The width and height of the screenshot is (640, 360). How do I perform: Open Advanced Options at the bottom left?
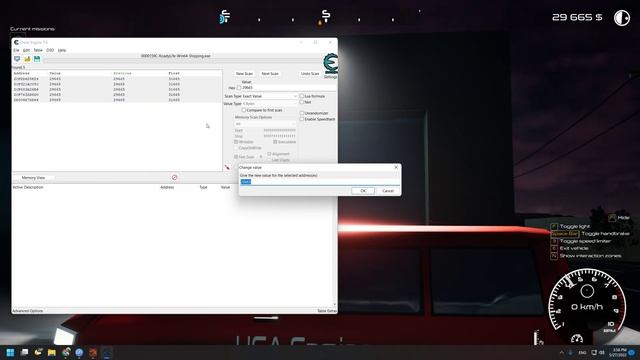point(27,311)
